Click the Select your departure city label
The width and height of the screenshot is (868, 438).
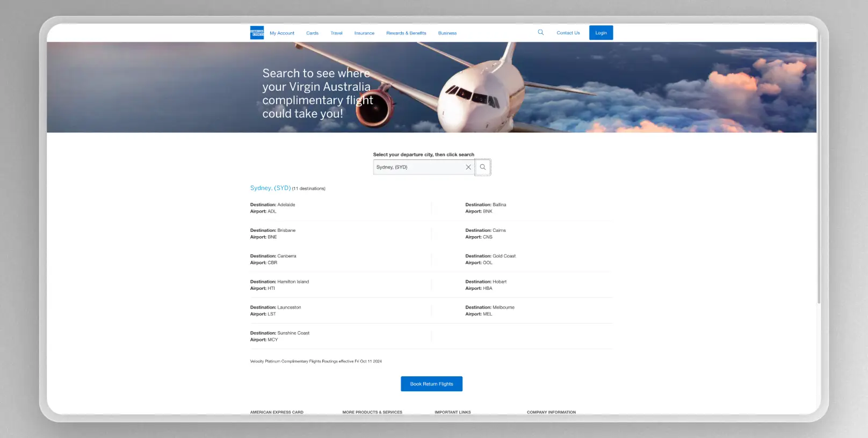[424, 155]
